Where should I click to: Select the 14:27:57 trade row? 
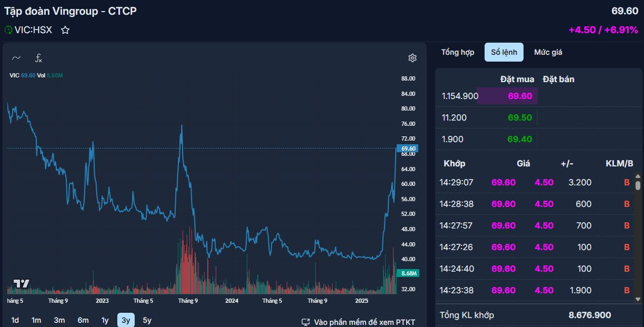[535, 225]
